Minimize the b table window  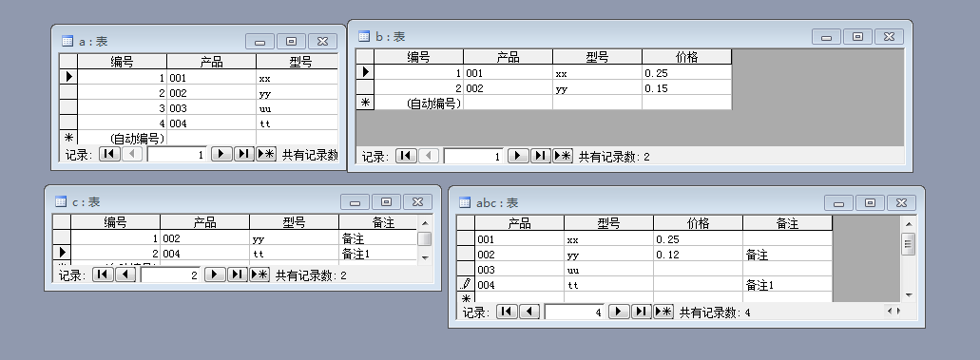coord(826,37)
